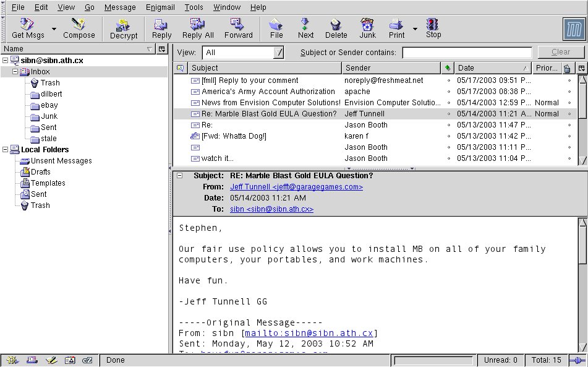Open Composer from the status bar
This screenshot has width=588, height=367.
(x=51, y=360)
